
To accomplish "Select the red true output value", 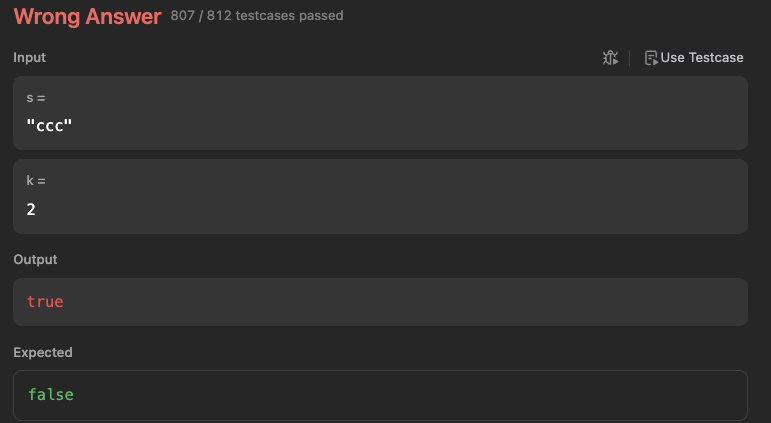I will click(x=45, y=302).
